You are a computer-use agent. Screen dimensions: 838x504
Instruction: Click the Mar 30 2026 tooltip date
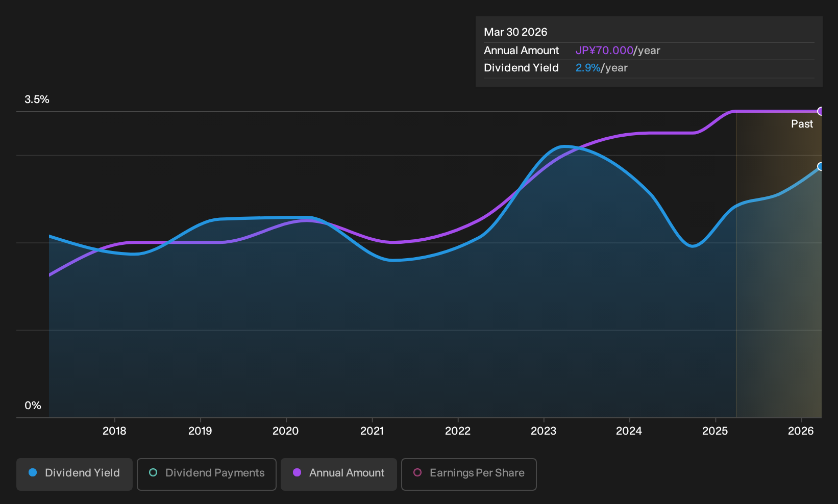point(515,32)
